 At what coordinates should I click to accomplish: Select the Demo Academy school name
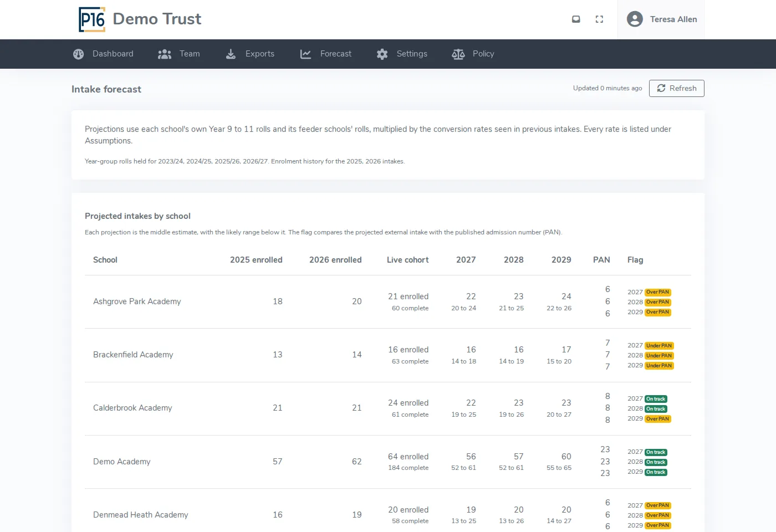pyautogui.click(x=122, y=462)
